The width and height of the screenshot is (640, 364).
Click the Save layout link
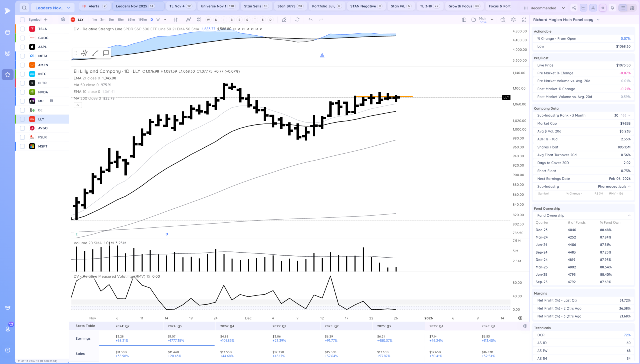(x=483, y=22)
